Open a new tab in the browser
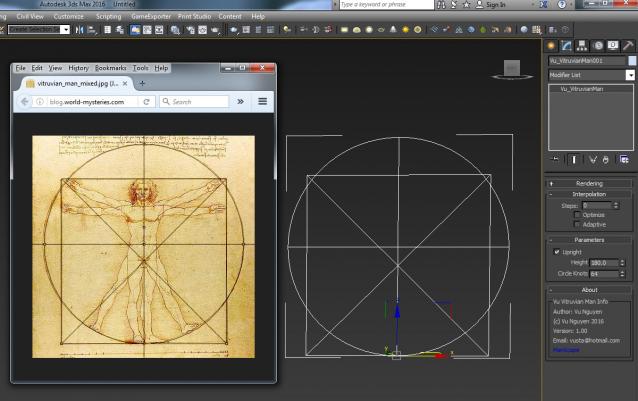 (142, 83)
